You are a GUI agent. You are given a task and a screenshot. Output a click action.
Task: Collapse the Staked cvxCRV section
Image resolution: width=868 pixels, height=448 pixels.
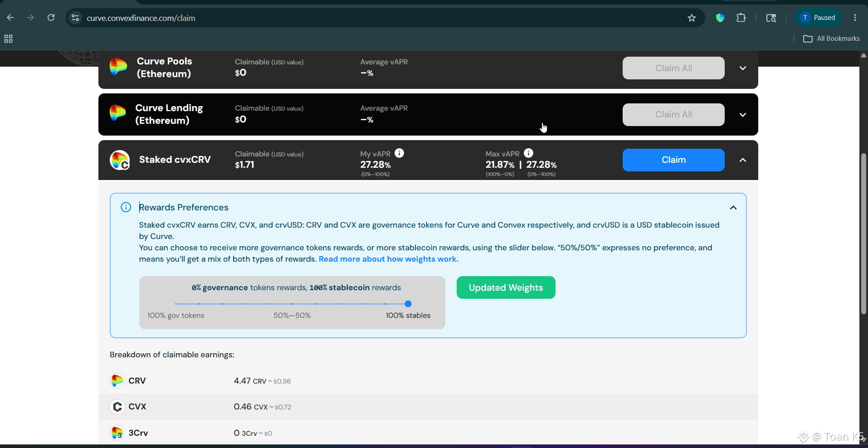tap(743, 160)
